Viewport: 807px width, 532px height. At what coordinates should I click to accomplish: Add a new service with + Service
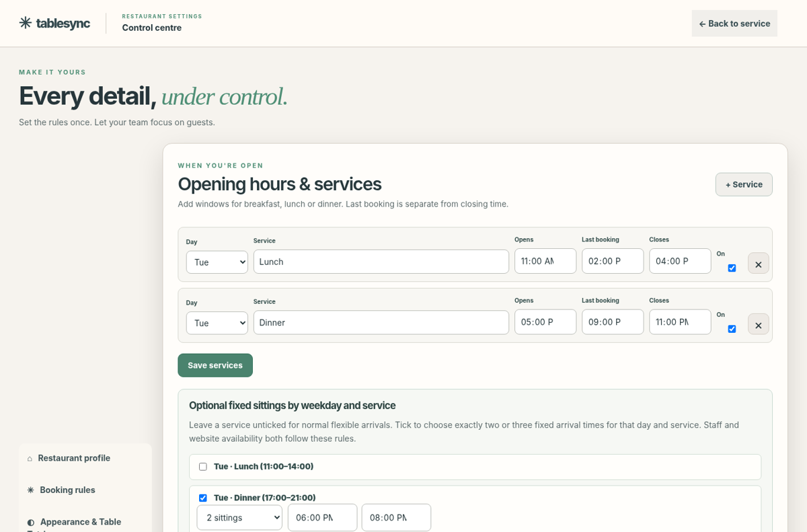pos(744,184)
